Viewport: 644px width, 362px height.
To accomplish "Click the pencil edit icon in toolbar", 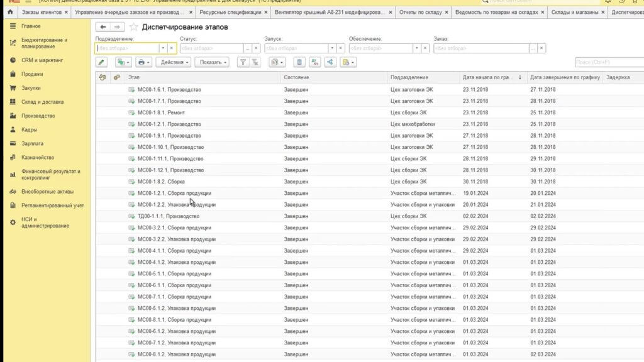I will pos(101,62).
